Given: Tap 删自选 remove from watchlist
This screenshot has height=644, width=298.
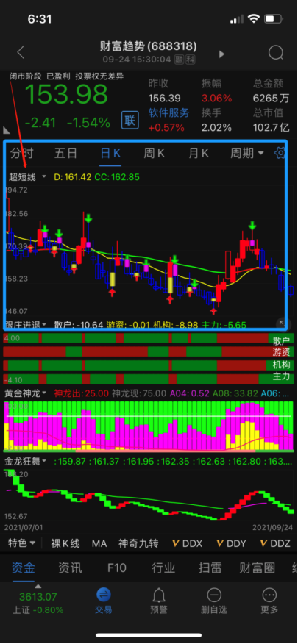Looking at the screenshot, I should click(214, 601).
